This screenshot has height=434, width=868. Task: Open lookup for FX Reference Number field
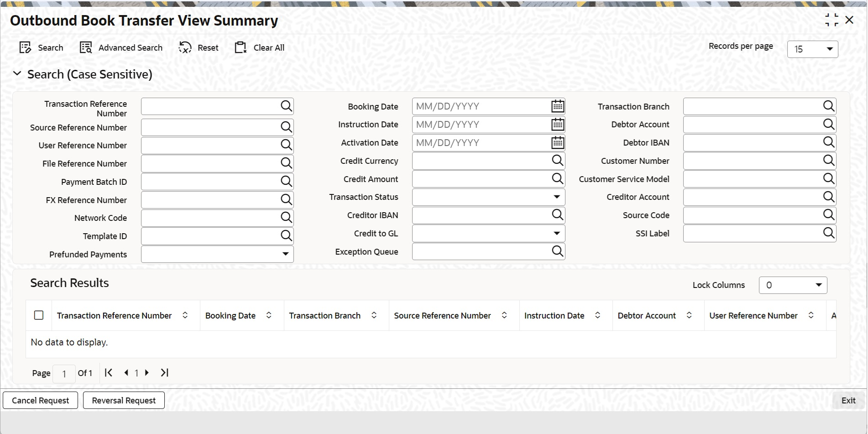coord(286,200)
